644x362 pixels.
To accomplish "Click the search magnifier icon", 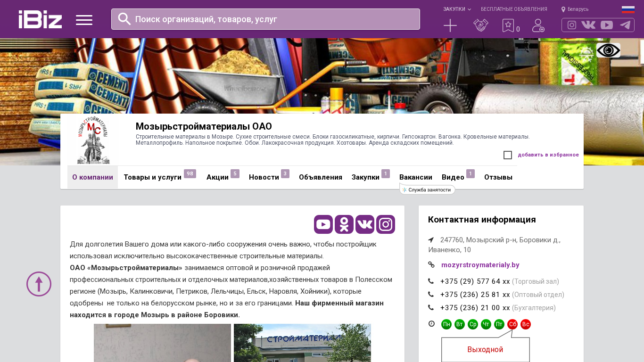I will (x=124, y=19).
